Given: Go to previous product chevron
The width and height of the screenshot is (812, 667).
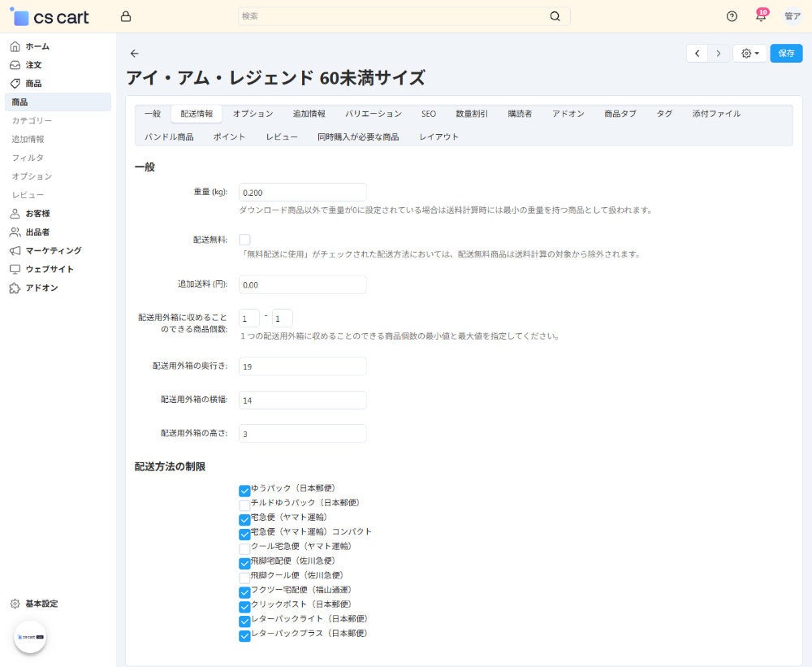Looking at the screenshot, I should click(x=698, y=54).
